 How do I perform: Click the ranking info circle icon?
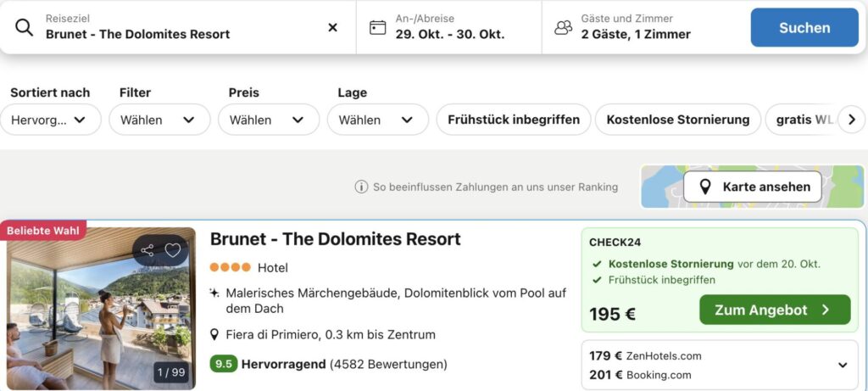point(361,187)
